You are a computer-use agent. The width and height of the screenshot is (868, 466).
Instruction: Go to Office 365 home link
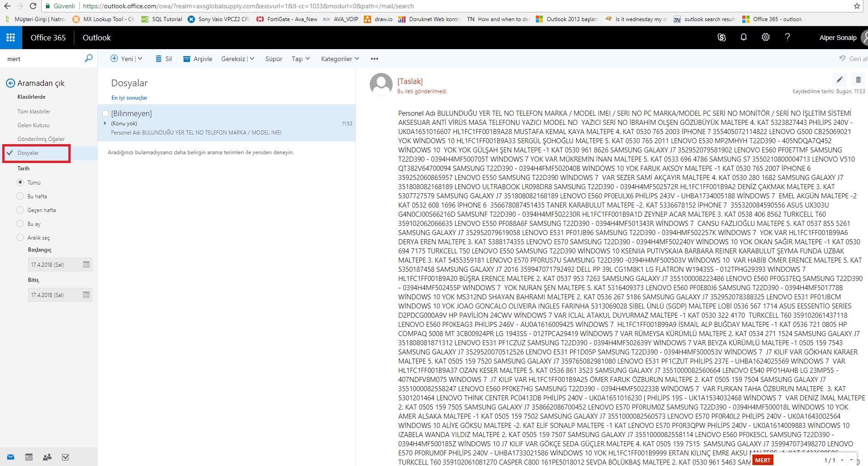pyautogui.click(x=48, y=38)
